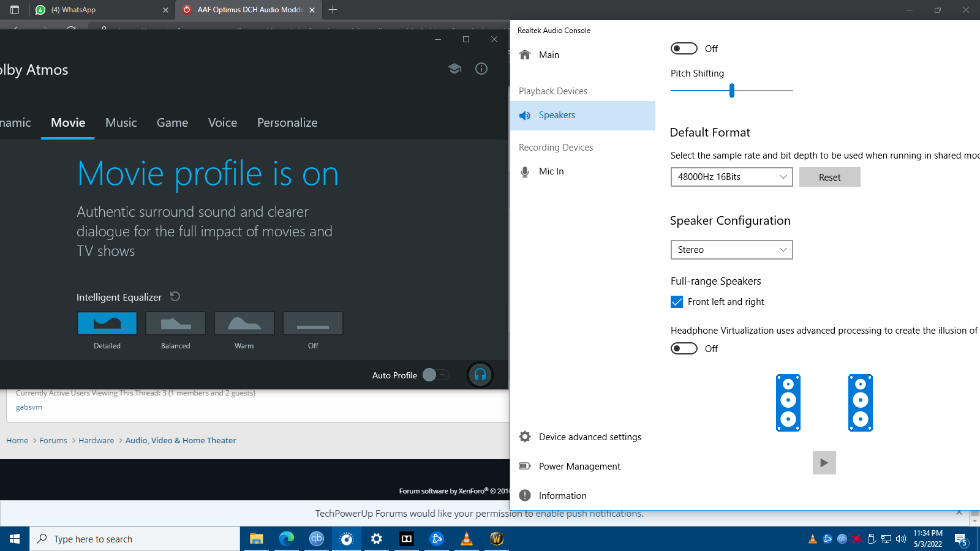Select the Detailed equalizer preset
This screenshot has width=980, height=551.
107,323
